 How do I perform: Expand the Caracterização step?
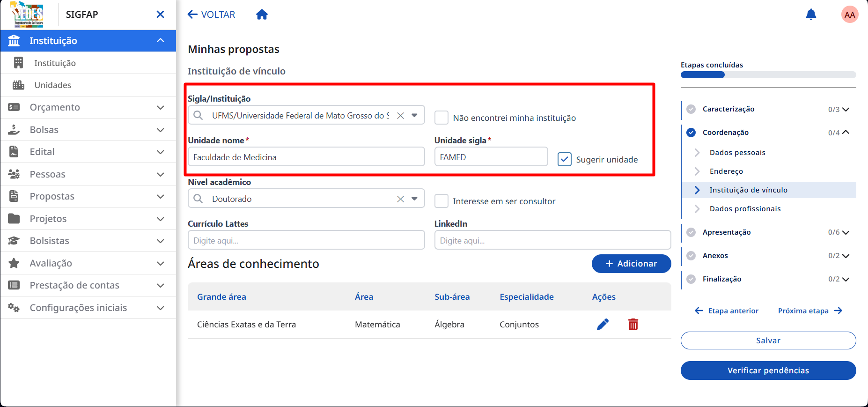tap(846, 109)
